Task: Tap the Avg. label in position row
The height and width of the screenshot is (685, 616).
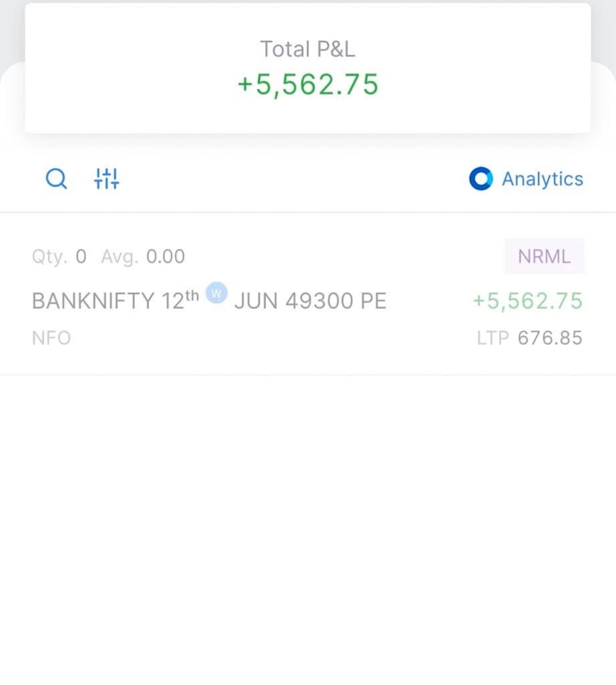Action: 119,256
